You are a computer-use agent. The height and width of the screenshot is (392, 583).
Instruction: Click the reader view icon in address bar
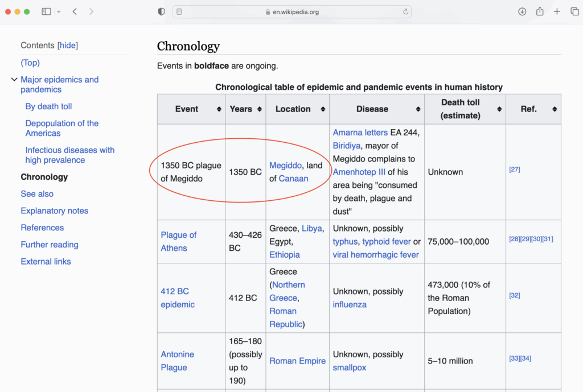pos(179,12)
